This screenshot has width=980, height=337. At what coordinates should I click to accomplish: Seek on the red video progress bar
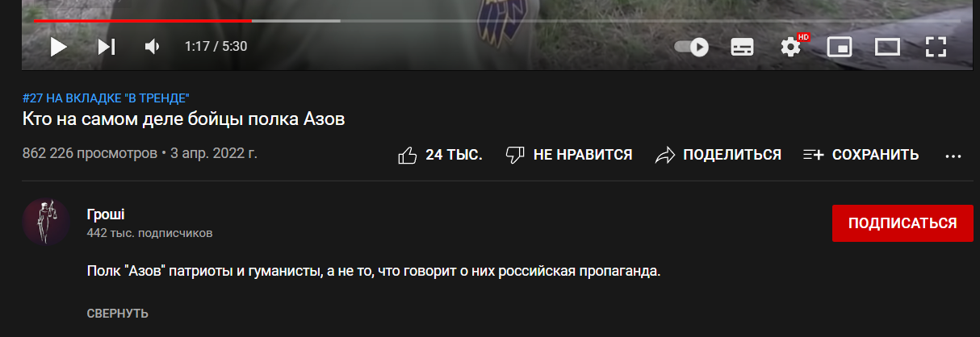142,20
